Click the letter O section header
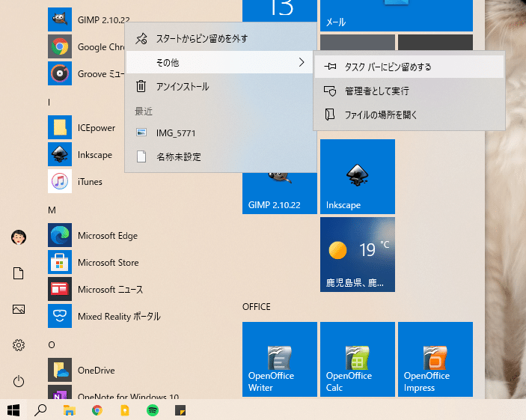The width and height of the screenshot is (526, 420). (52, 345)
